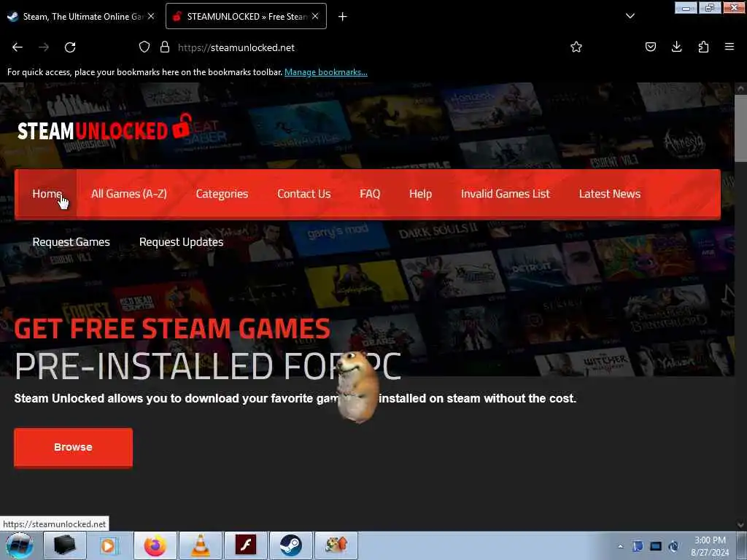Click the red Browse button
This screenshot has height=560, width=747.
coord(74,448)
